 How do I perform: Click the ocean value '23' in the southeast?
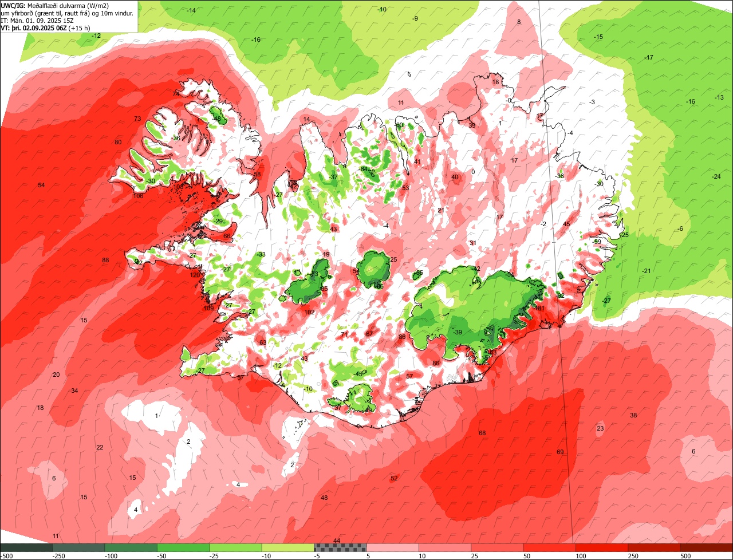600,428
